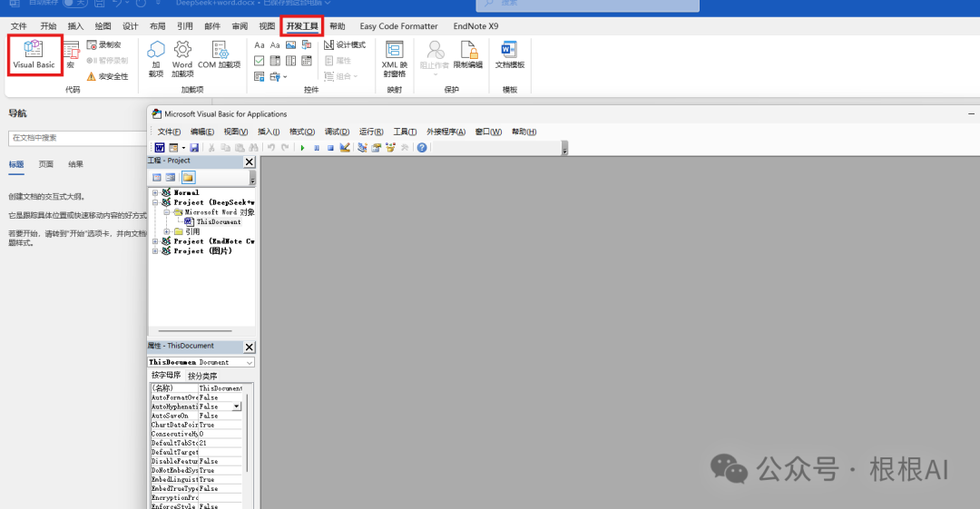Click View Code icon in Project panel
The width and height of the screenshot is (980, 509).
click(157, 178)
